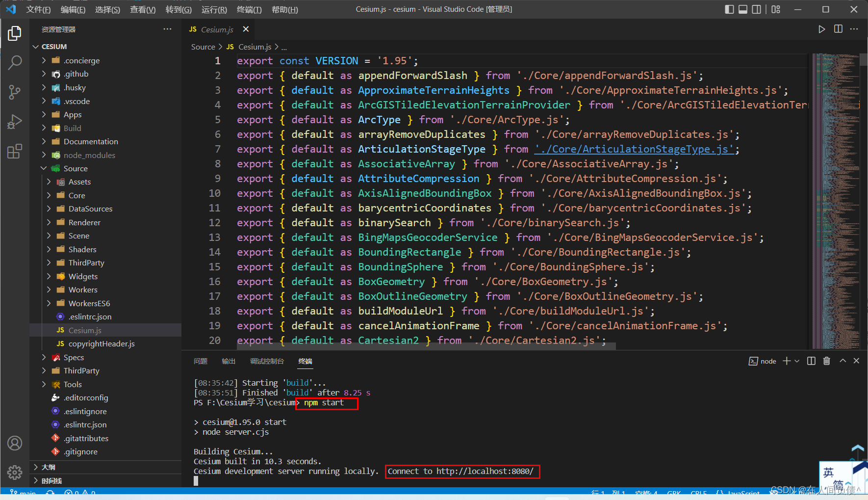This screenshot has height=500, width=868.
Task: Select Cesium.js in the file tree
Action: (106, 330)
